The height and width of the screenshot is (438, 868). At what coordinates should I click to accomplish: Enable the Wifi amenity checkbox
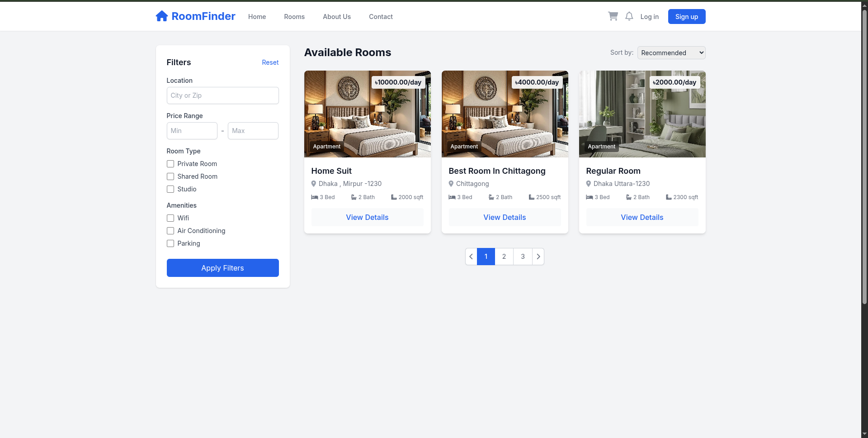[x=170, y=218]
